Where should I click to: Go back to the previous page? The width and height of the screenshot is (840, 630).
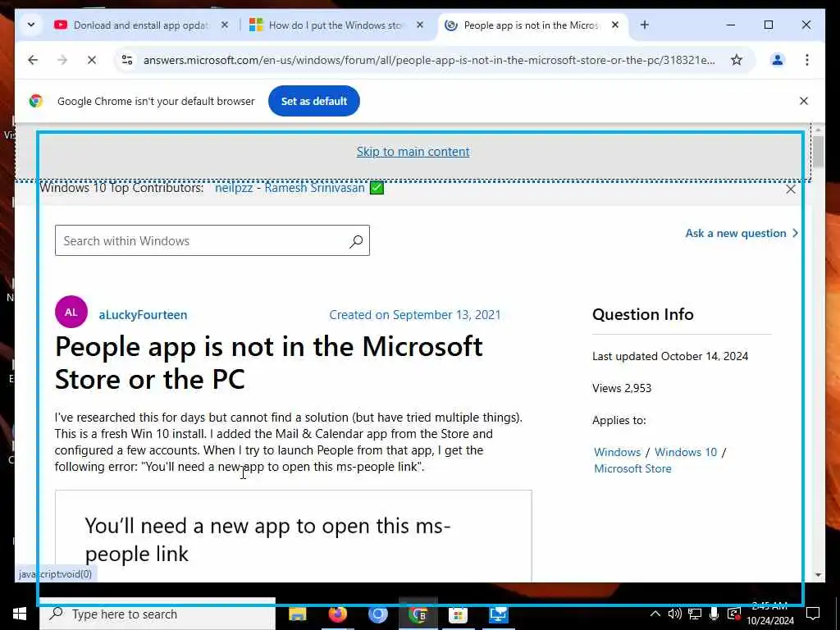pyautogui.click(x=33, y=60)
